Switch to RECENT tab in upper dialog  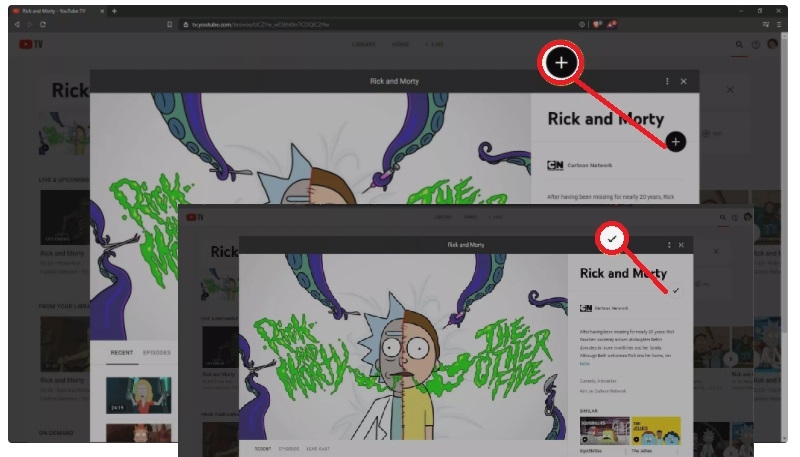122,353
